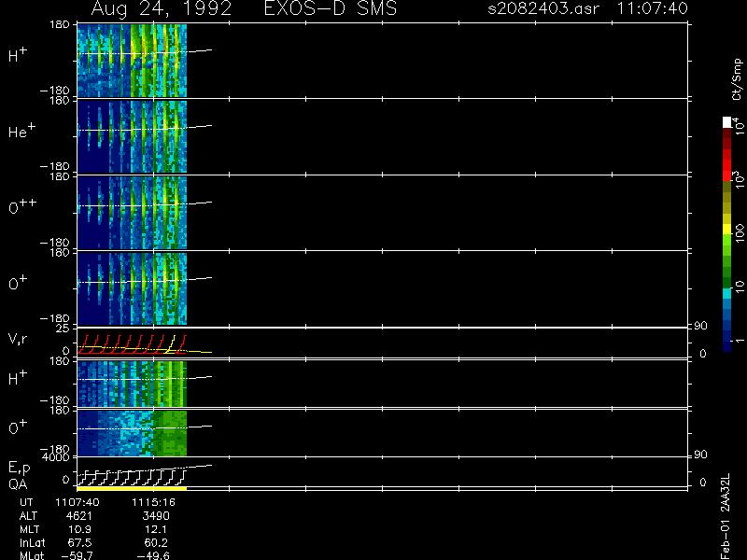Viewport: 747px width, 560px height.
Task: Click the MLat row label
Action: (x=32, y=555)
